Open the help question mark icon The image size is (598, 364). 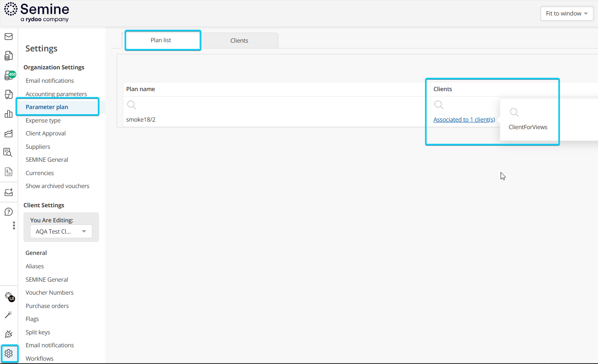[x=8, y=212]
